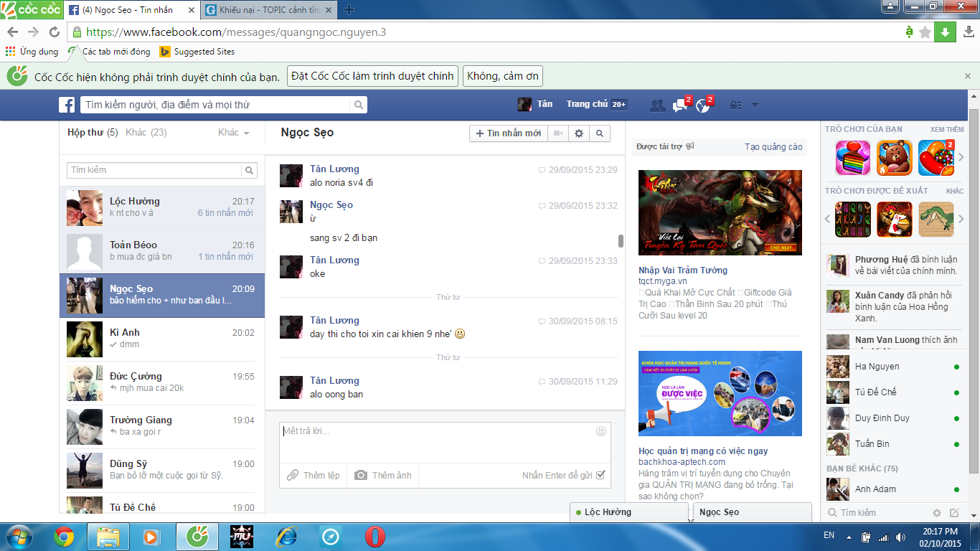Open conversation settings gear icon
This screenshot has width=980, height=551.
579,133
